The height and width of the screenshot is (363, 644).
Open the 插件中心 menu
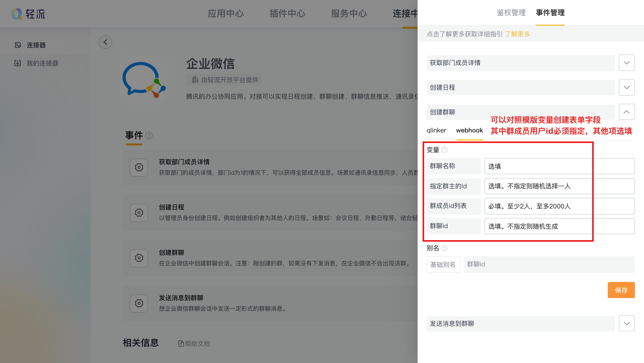tap(287, 13)
